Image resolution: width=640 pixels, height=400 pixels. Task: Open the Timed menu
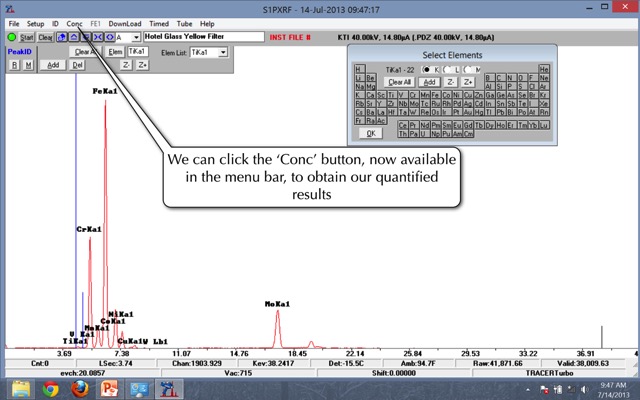(159, 24)
